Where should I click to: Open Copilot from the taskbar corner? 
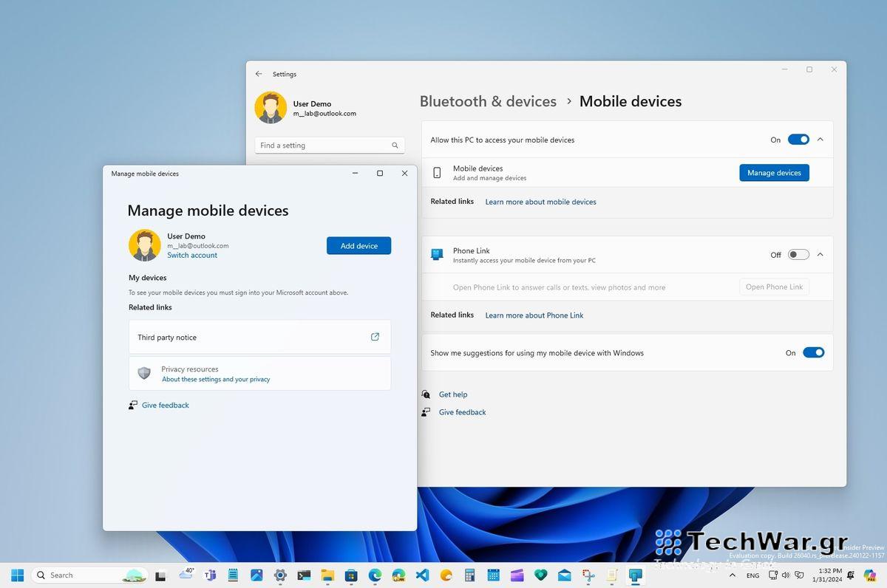[x=870, y=575]
